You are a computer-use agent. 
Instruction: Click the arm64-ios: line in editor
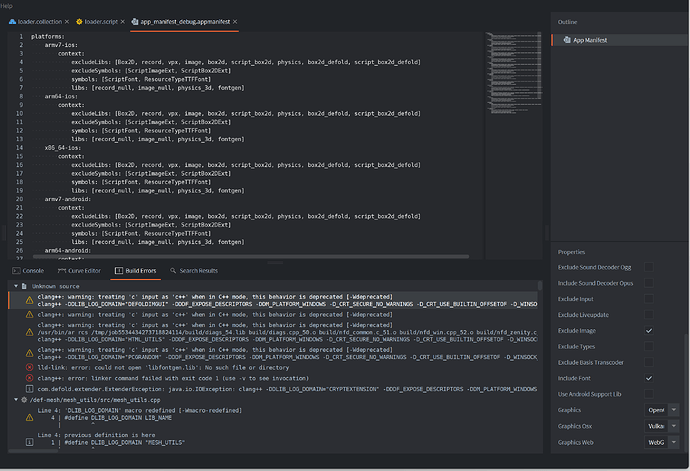pyautogui.click(x=61, y=96)
